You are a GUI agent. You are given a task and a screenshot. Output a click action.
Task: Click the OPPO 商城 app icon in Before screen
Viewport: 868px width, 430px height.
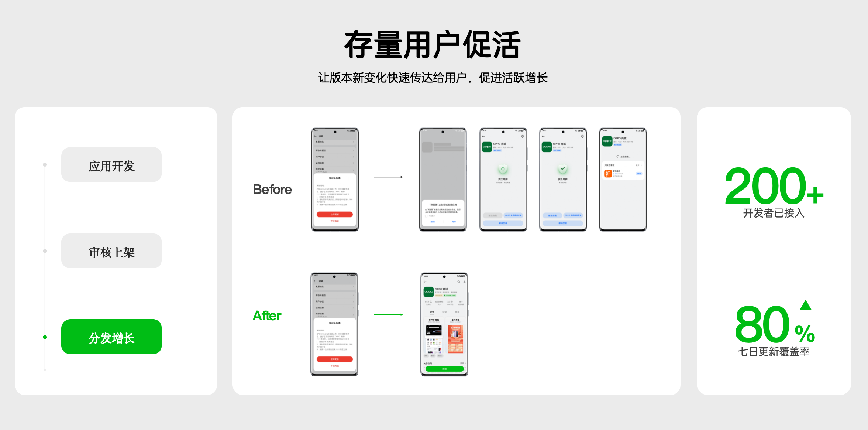click(x=486, y=147)
